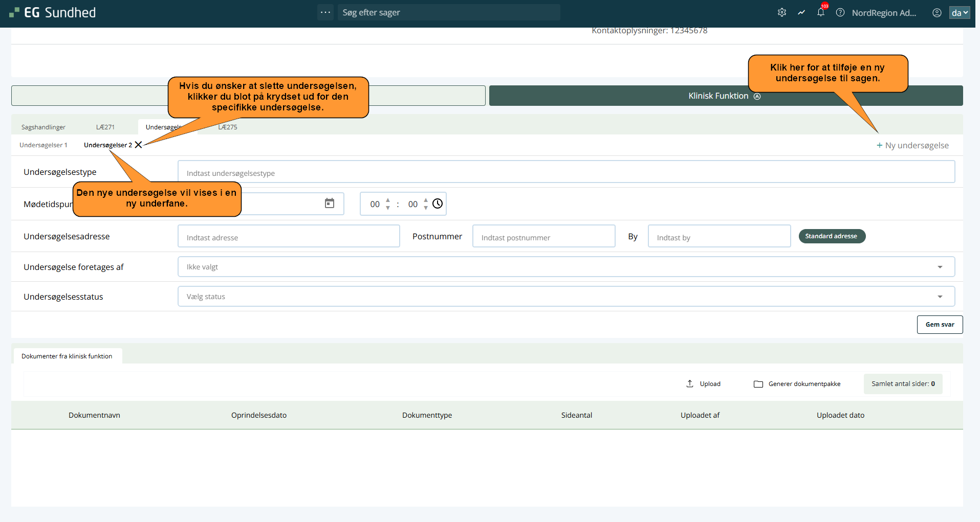Open the notifications bell
The width and height of the screenshot is (980, 522).
coord(820,13)
